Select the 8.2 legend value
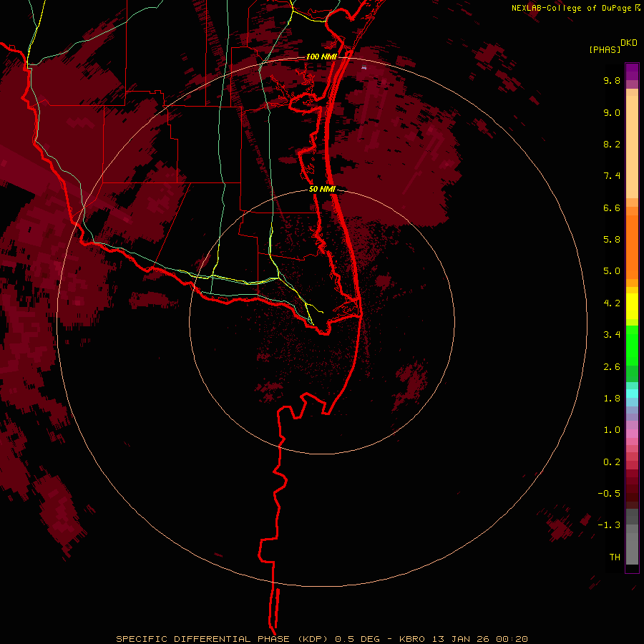Image resolution: width=644 pixels, height=644 pixels. click(612, 144)
